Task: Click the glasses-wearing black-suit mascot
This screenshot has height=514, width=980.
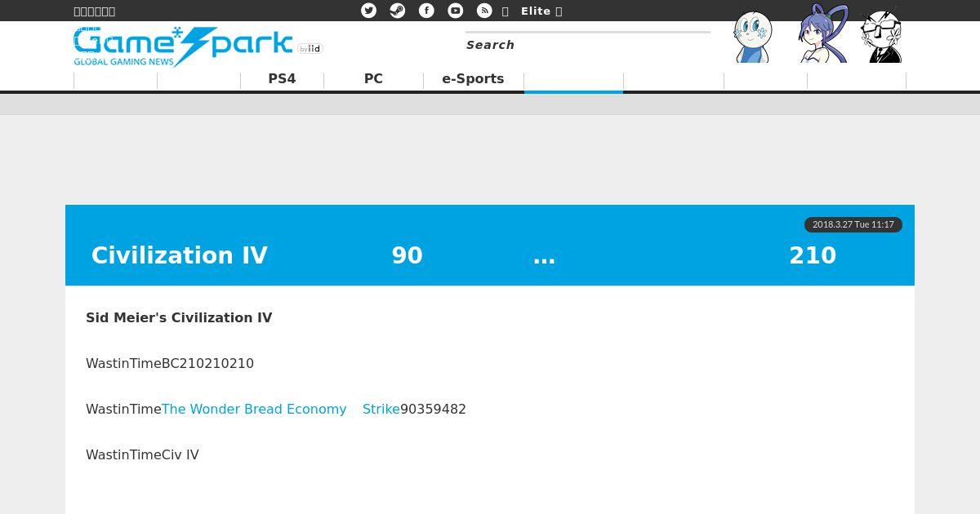Action: pos(882,36)
